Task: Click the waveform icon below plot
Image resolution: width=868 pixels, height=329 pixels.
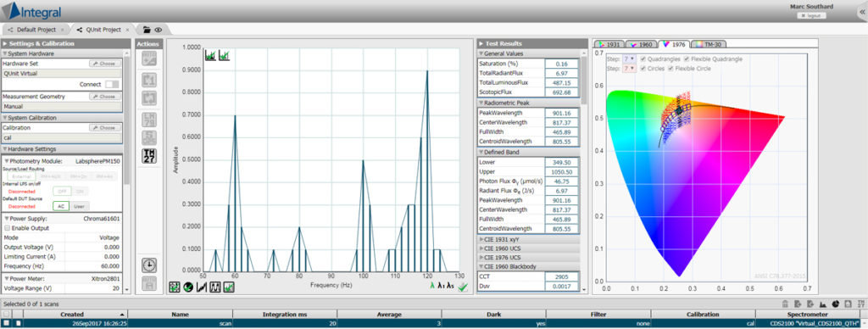Action: (214, 287)
